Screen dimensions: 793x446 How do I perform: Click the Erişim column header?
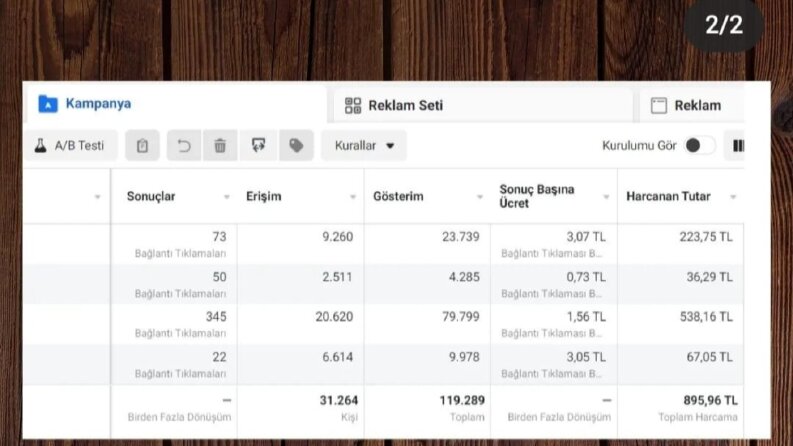(263, 197)
